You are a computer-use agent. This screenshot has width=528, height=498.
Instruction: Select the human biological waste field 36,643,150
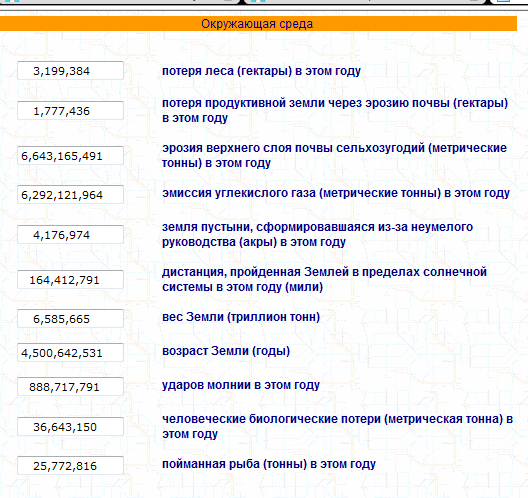point(70,427)
